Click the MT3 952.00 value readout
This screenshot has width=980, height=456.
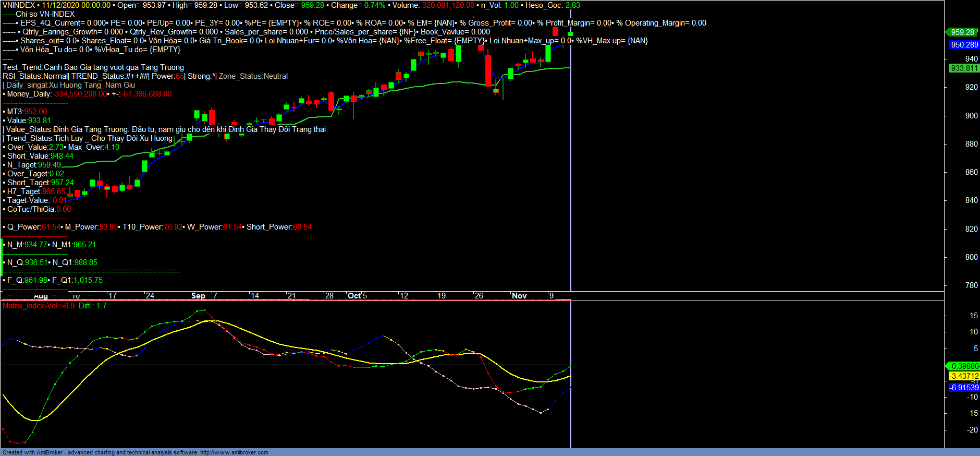pos(27,112)
